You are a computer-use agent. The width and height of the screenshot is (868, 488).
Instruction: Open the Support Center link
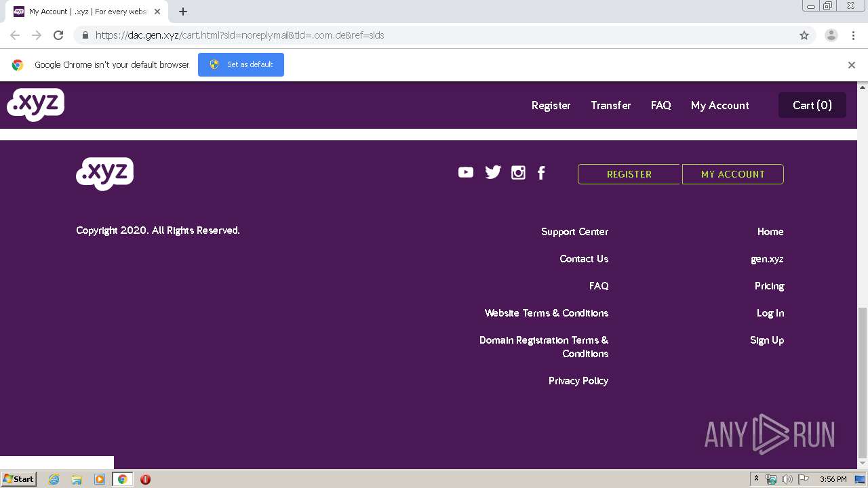574,232
